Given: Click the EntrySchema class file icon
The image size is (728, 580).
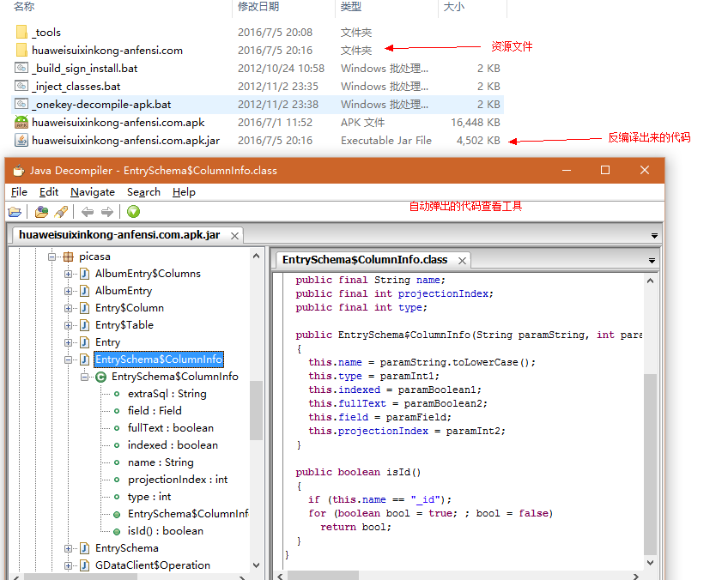Looking at the screenshot, I should [84, 548].
